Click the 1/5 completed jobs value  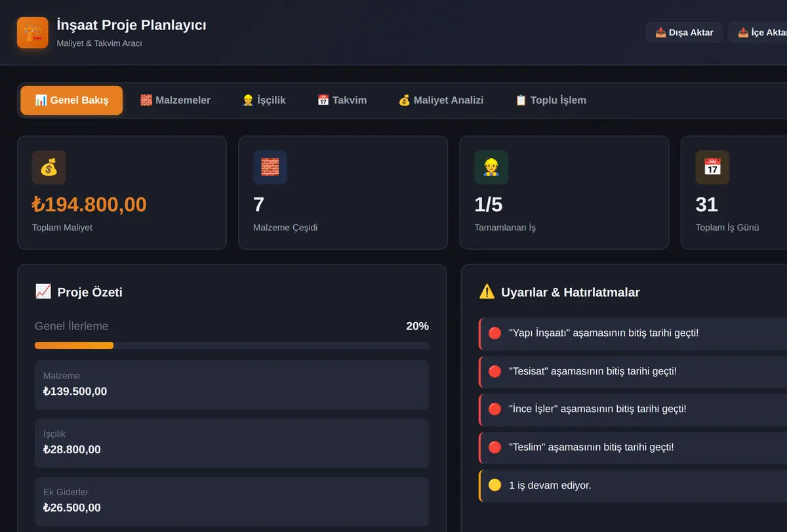pos(489,205)
